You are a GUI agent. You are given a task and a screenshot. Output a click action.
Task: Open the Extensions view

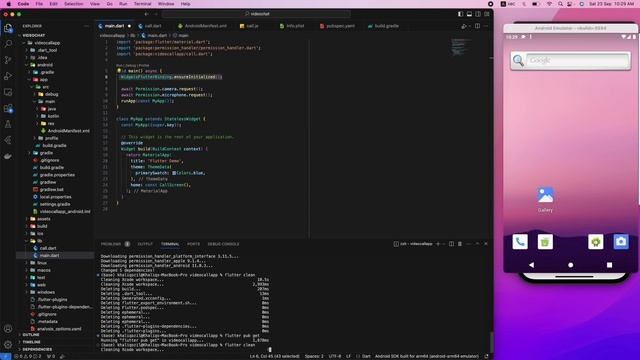point(8,108)
